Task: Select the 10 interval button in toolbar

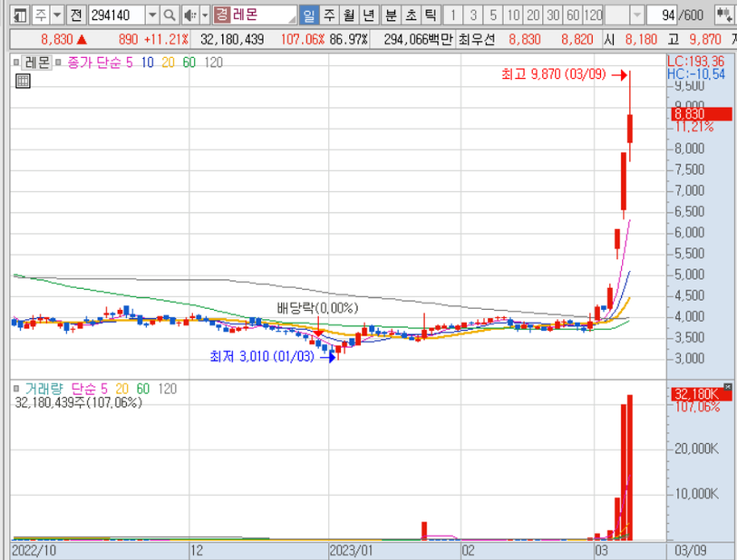Action: 513,15
